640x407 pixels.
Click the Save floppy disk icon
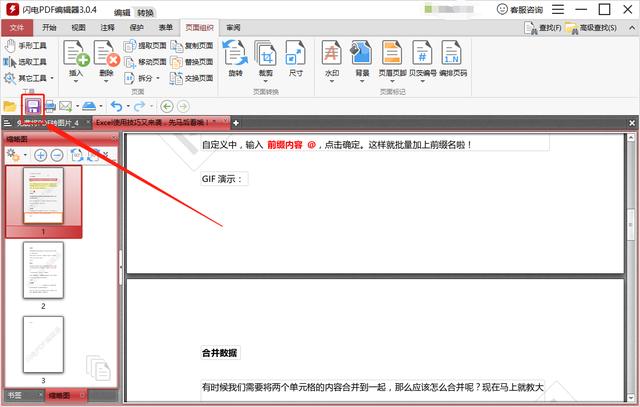33,105
